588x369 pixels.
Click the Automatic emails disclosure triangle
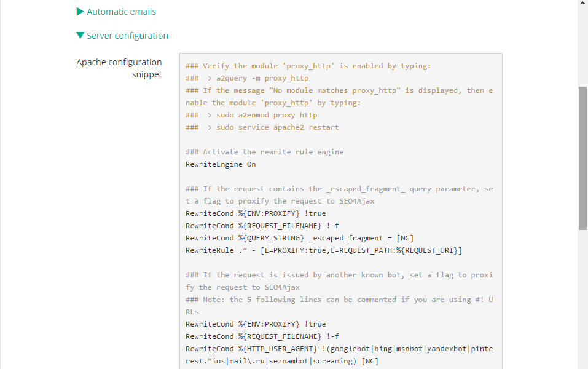point(80,11)
